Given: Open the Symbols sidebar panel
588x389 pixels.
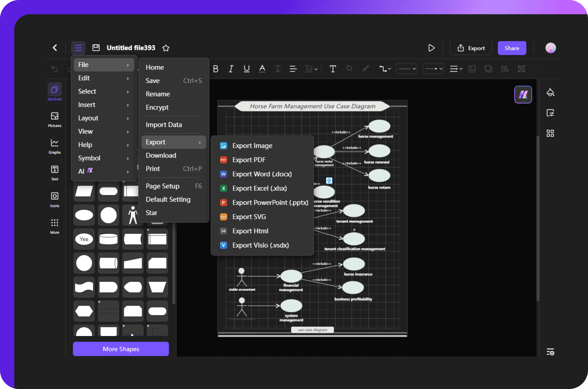Looking at the screenshot, I should pyautogui.click(x=55, y=92).
